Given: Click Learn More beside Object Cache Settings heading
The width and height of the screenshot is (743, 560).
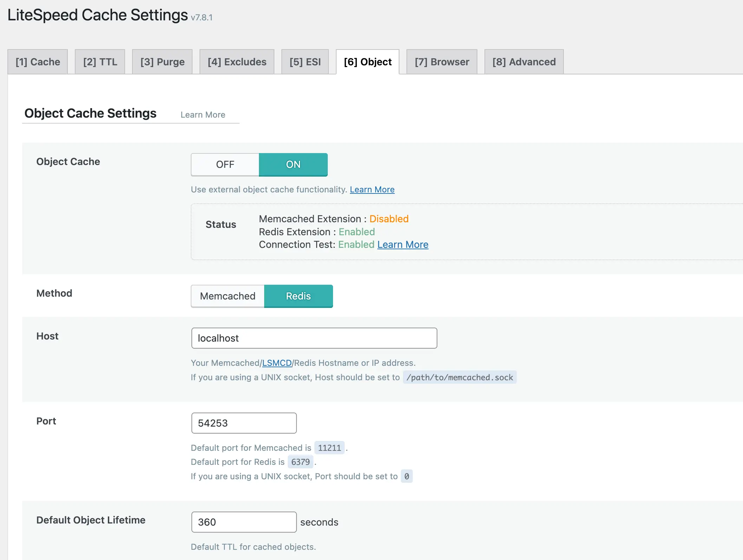Looking at the screenshot, I should point(203,115).
